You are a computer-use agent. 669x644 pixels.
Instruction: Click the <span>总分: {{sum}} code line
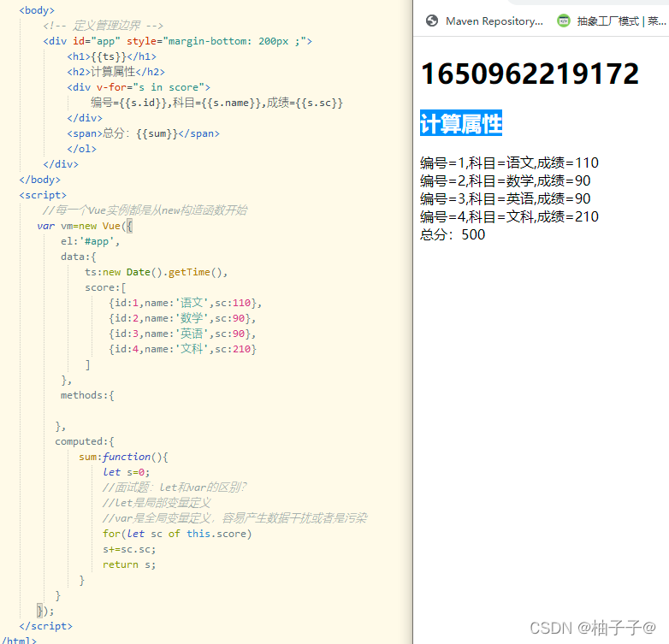144,133
